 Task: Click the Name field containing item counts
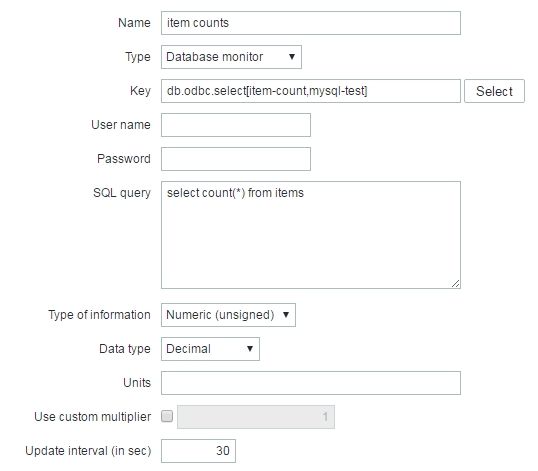point(311,23)
